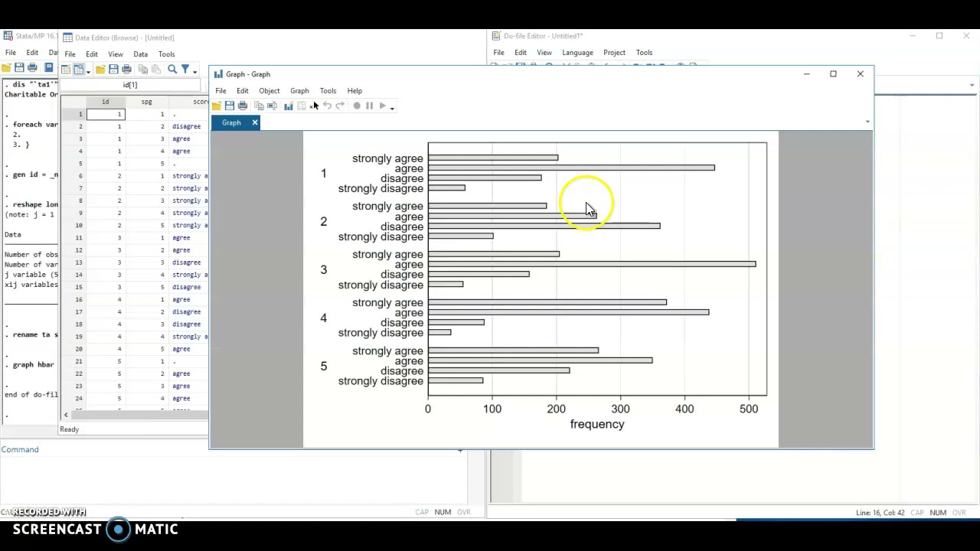Click Open folder icon in Data Editor toolbar
The height and width of the screenshot is (551, 980).
(x=100, y=69)
